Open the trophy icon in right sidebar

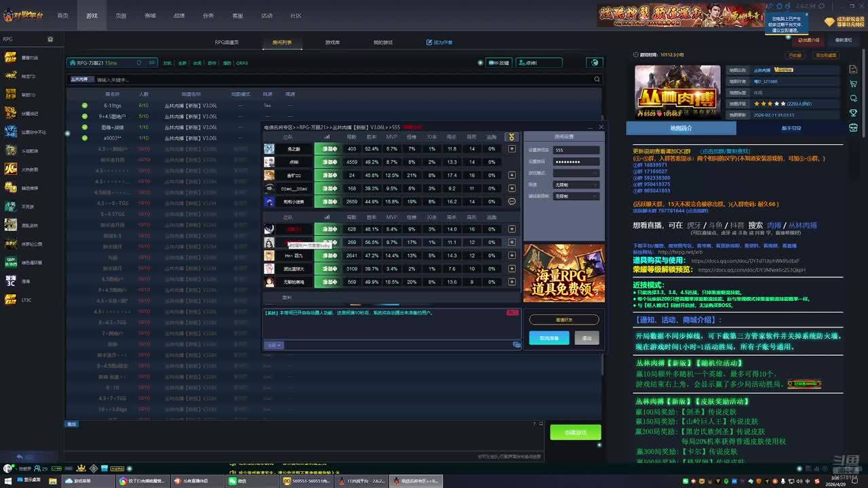[x=853, y=113]
